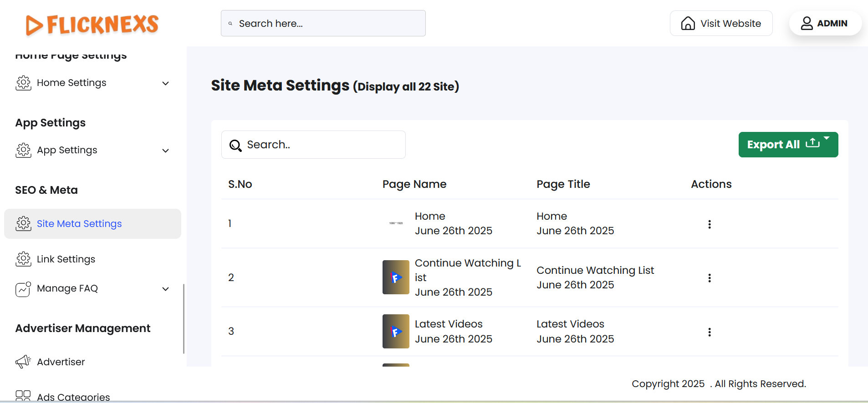Image resolution: width=868 pixels, height=403 pixels.
Task: Click the top Search here field
Action: coord(323,23)
